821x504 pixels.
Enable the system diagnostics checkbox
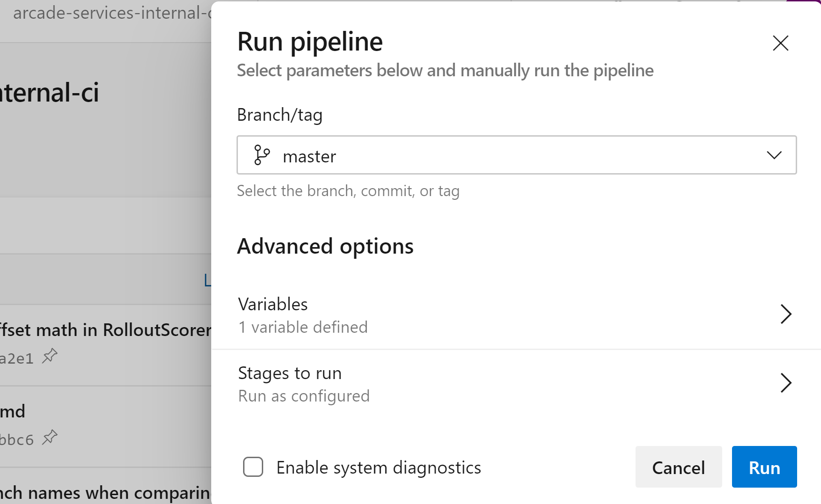(253, 467)
